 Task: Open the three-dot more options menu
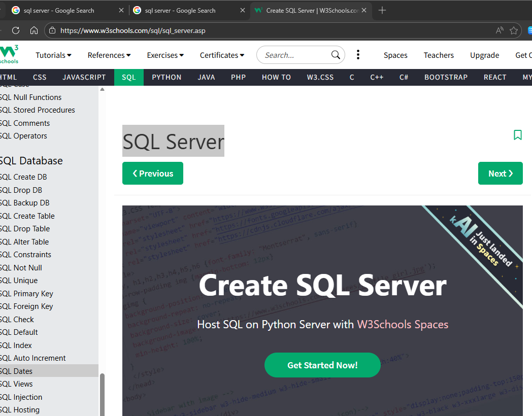pos(358,55)
